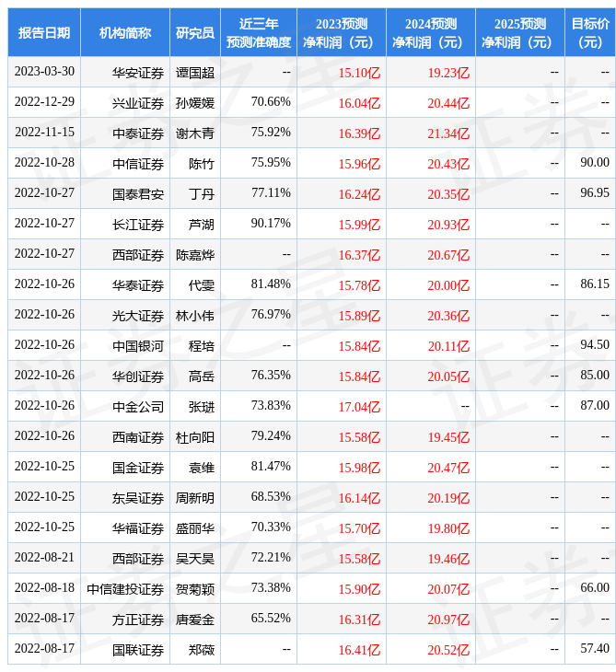This screenshot has width=616, height=672.
Task: Click the 研究员 column header
Action: 195,33
